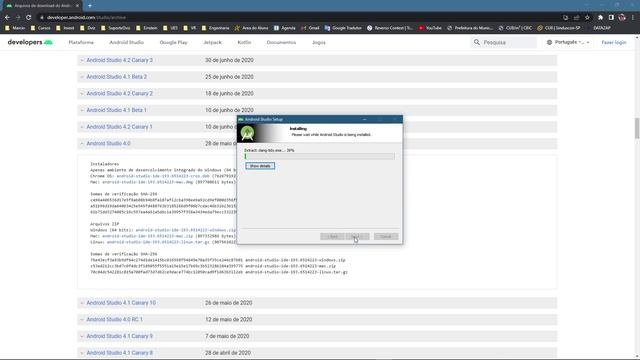Viewport: 640px width, 360px height.
Task: Open the Google Tradutor bookmark
Action: 343,28
